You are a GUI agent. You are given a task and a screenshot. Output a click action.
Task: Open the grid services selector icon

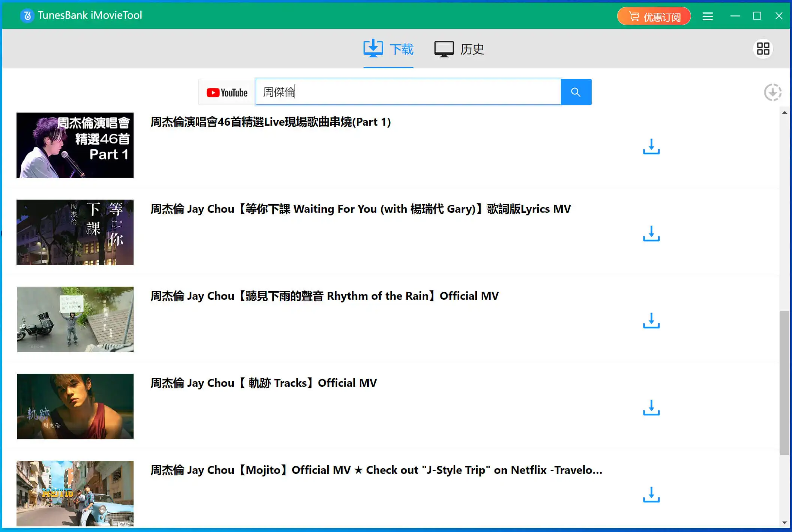point(763,49)
